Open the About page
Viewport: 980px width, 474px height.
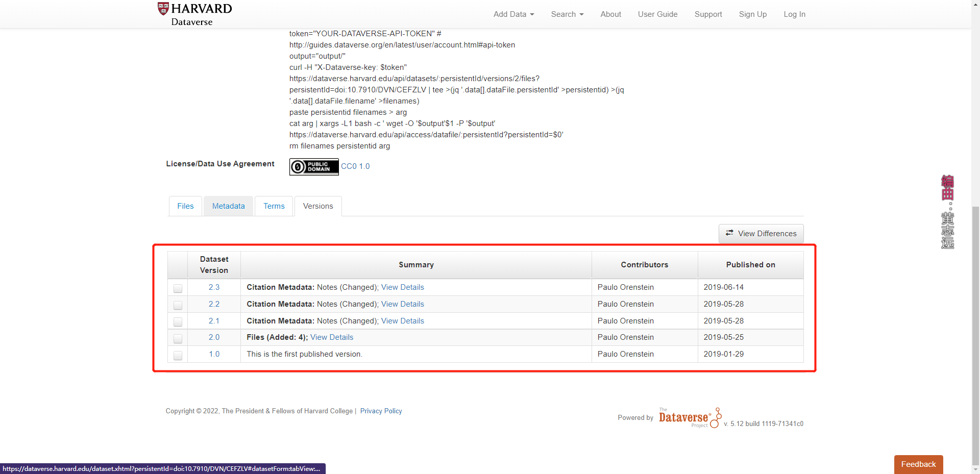(x=610, y=14)
